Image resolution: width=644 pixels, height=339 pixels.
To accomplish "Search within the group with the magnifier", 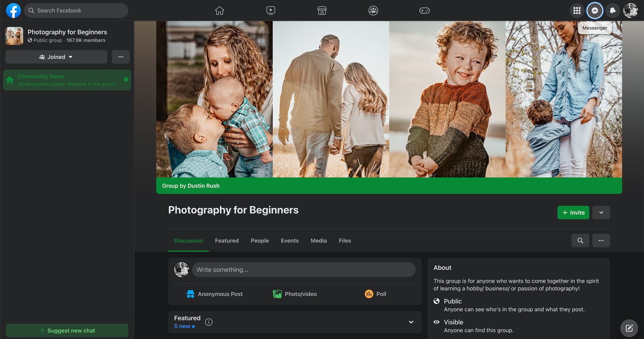I will click(x=580, y=241).
